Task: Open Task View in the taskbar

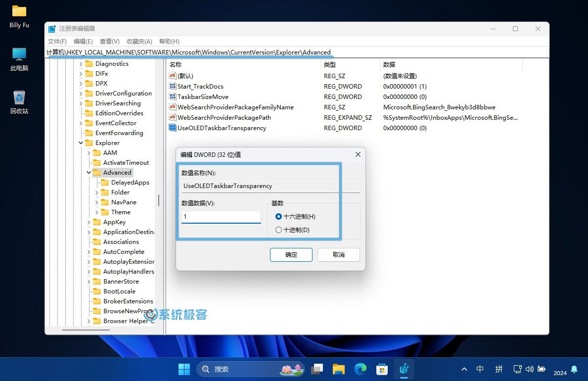Action: click(317, 369)
